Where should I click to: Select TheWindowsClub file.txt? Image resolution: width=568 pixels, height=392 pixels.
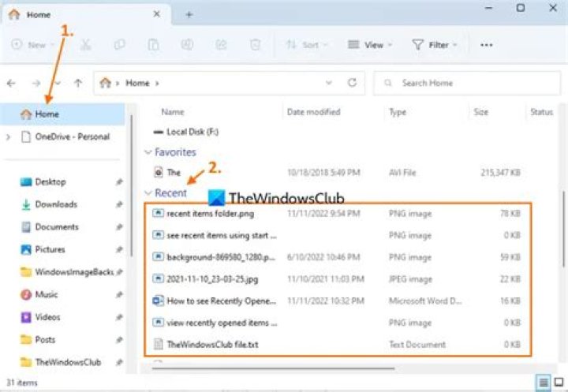[x=337, y=344]
